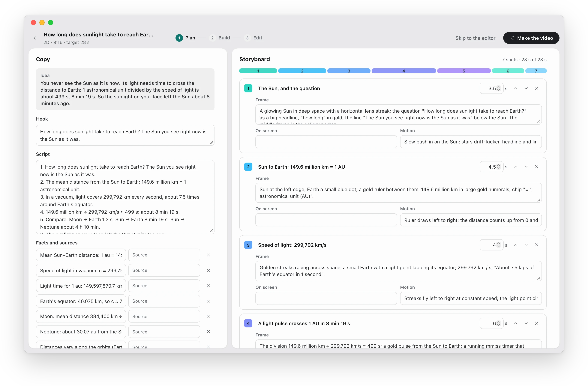This screenshot has height=386, width=588.
Task: Move shot 2 'Sun to Earth' up
Action: click(515, 167)
